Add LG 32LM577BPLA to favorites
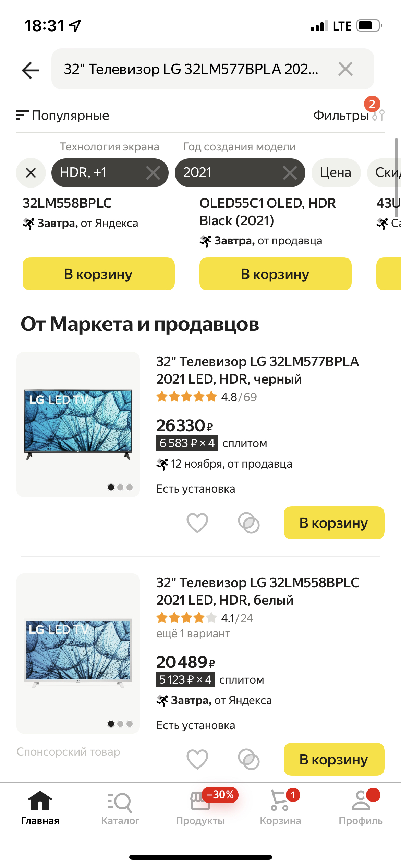This screenshot has width=401, height=868. pyautogui.click(x=197, y=522)
